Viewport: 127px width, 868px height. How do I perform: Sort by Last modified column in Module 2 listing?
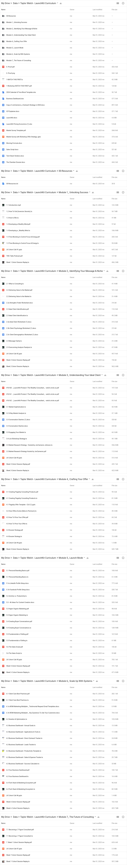tap(97, 277)
